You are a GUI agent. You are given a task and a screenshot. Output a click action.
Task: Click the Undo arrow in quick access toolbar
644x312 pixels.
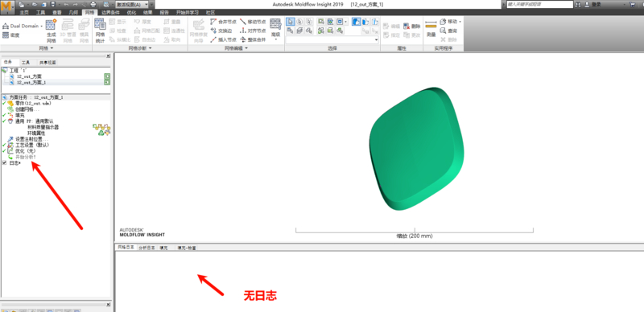(x=66, y=5)
